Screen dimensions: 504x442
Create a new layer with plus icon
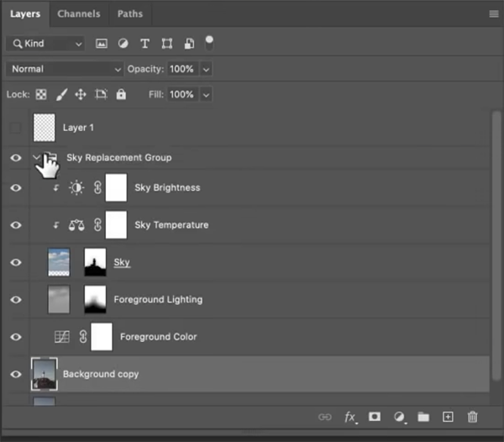point(448,417)
